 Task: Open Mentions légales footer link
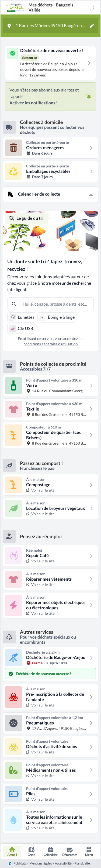(x=41, y=863)
